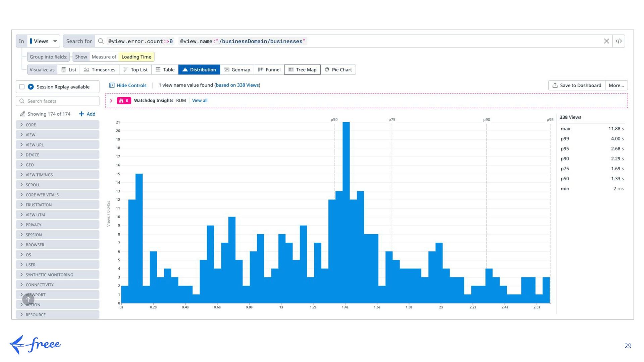Expand the Watchdog Insights panel chevron

pyautogui.click(x=111, y=101)
